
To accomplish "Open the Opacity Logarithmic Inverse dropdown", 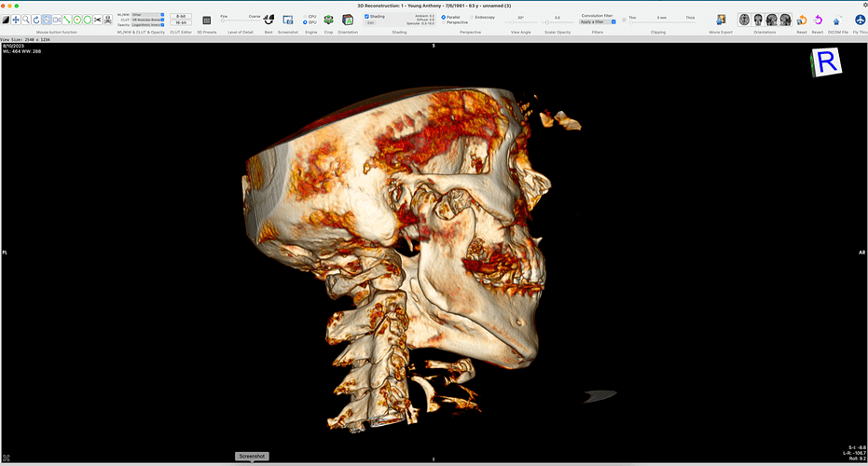I will pyautogui.click(x=148, y=25).
